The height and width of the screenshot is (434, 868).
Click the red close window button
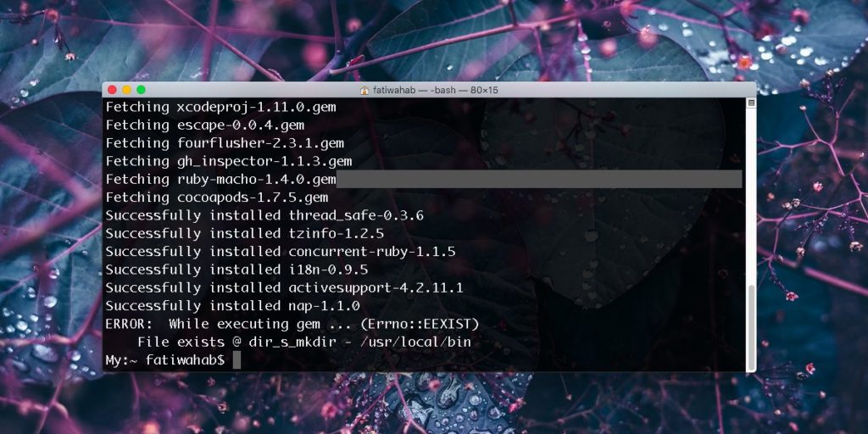pos(112,90)
